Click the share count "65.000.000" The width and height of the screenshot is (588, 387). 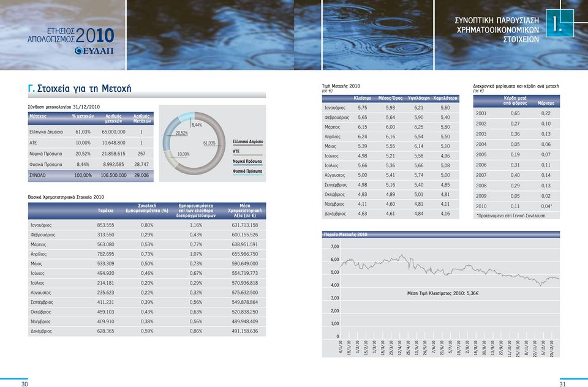[x=114, y=132]
